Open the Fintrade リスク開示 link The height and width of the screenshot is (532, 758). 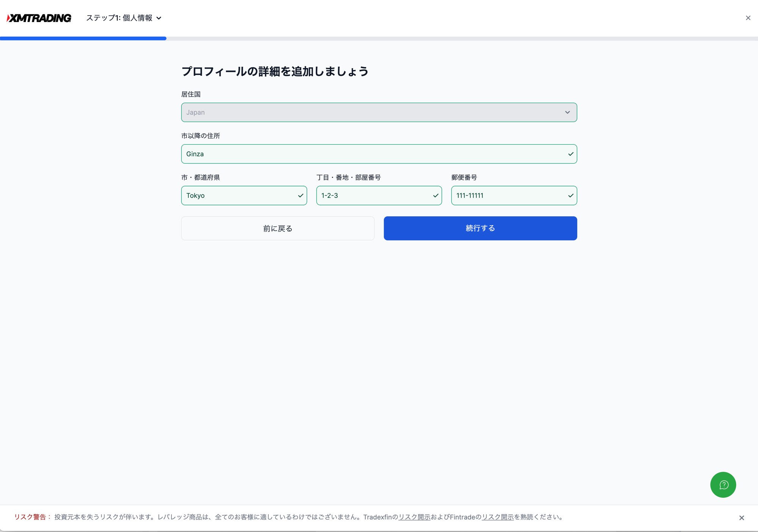tap(498, 517)
